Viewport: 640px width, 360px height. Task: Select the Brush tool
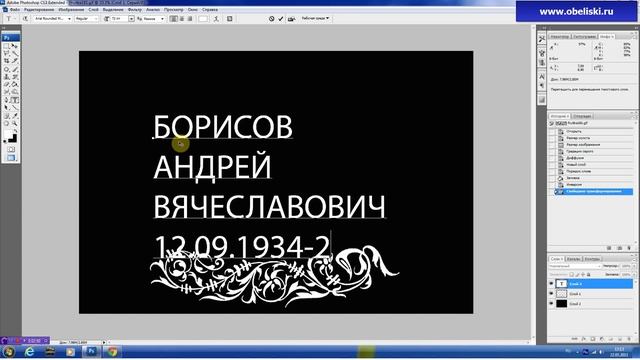(15, 69)
